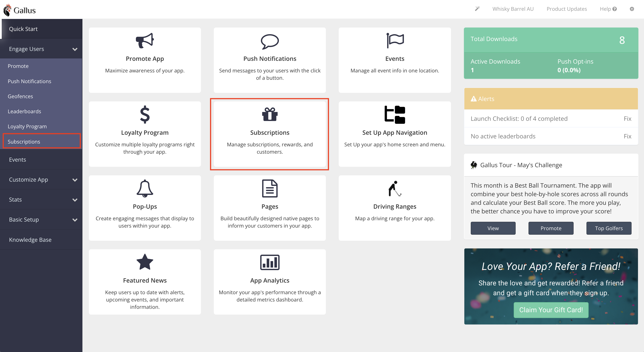The width and height of the screenshot is (644, 352).
Task: Open the Push Notifications menu item
Action: click(x=29, y=81)
